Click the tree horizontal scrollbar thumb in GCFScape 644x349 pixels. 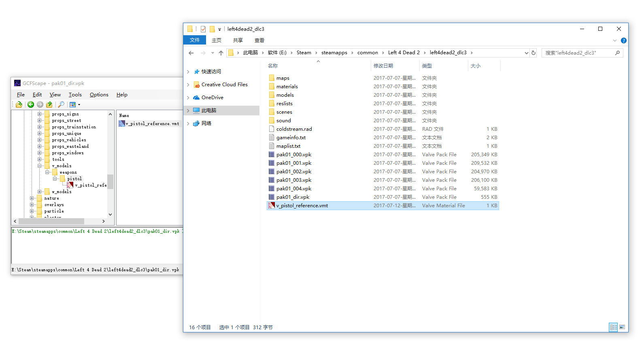coord(51,221)
